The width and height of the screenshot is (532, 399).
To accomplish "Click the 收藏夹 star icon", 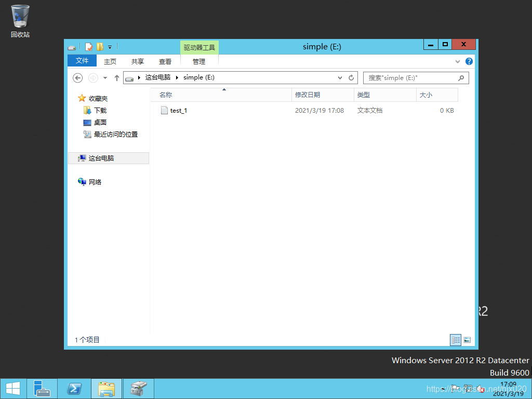I will 82,98.
